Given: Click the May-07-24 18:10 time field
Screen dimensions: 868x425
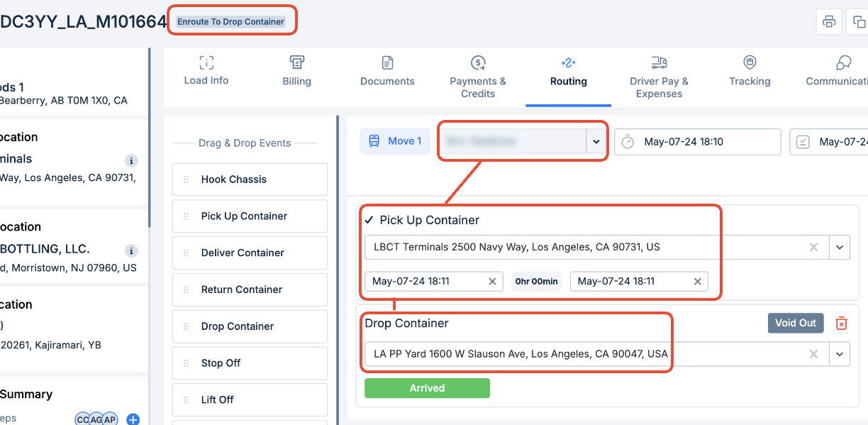Looking at the screenshot, I should [698, 142].
